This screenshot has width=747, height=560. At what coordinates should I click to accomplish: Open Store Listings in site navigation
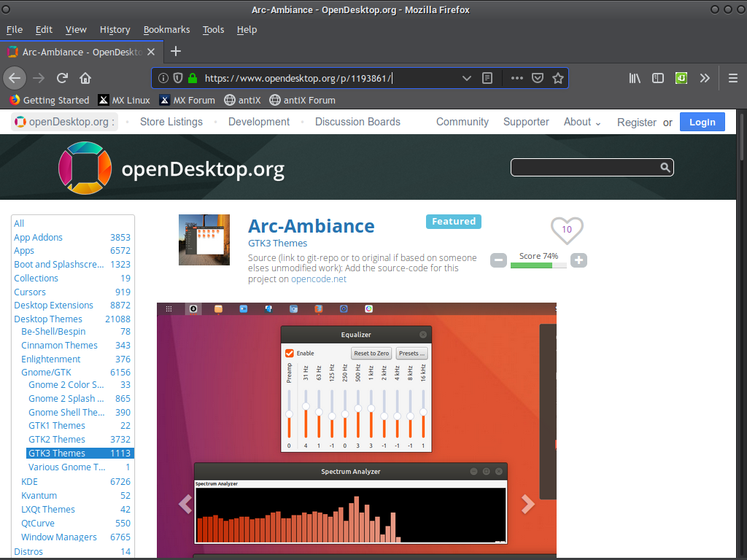click(171, 122)
